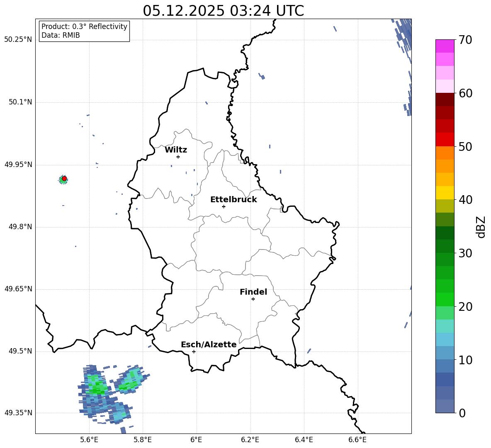
Task: Click the colorbar value 30
Action: tap(465, 253)
